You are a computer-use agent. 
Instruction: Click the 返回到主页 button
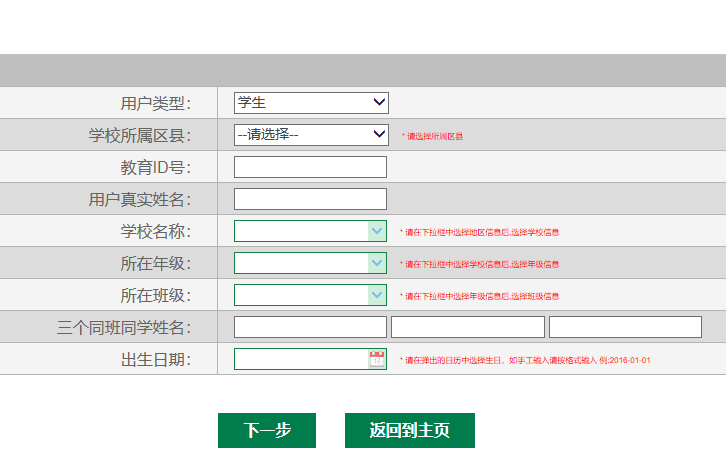click(410, 430)
